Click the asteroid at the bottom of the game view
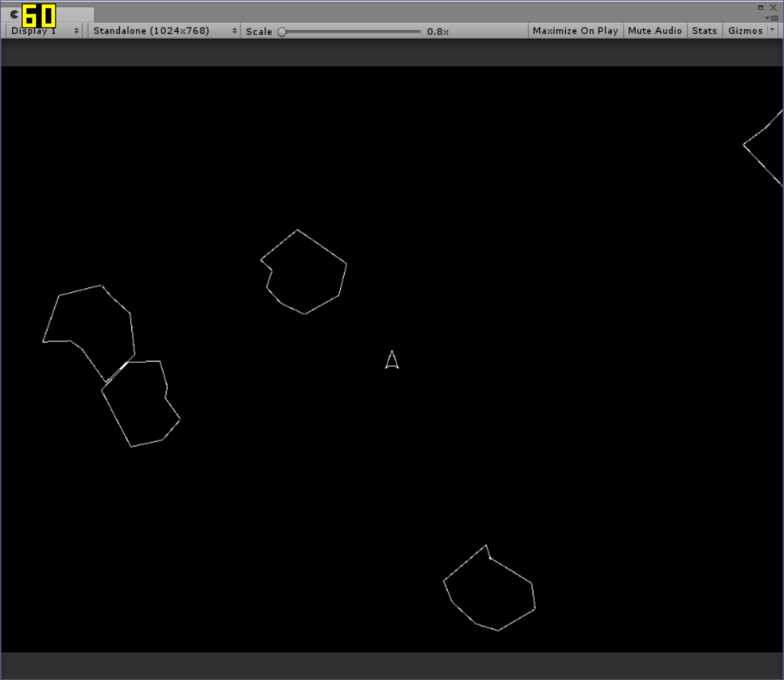 (490, 590)
